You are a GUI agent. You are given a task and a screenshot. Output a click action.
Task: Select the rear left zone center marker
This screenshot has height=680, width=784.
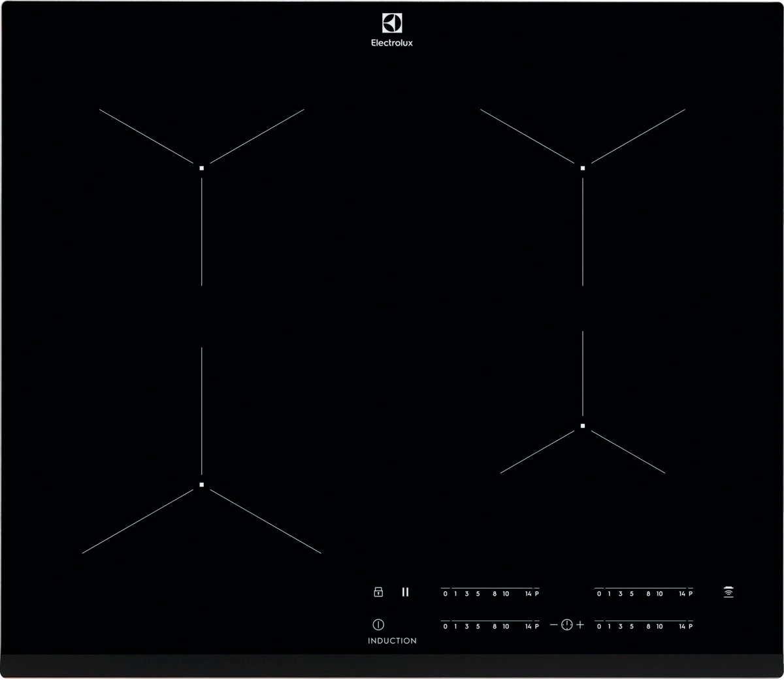click(x=202, y=168)
